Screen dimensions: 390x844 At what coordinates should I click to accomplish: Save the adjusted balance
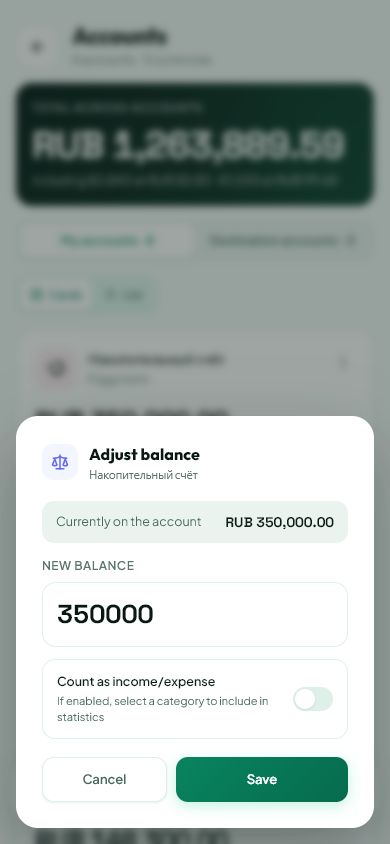point(261,779)
